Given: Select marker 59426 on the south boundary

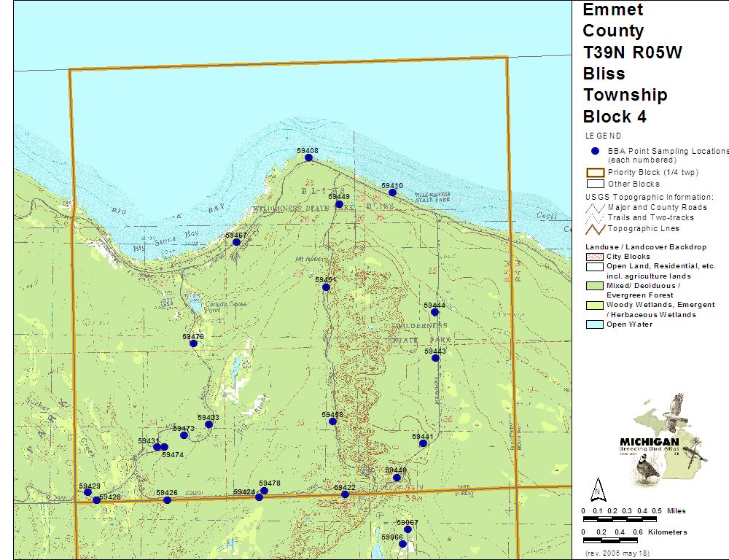Looking at the screenshot, I should pyautogui.click(x=167, y=500).
